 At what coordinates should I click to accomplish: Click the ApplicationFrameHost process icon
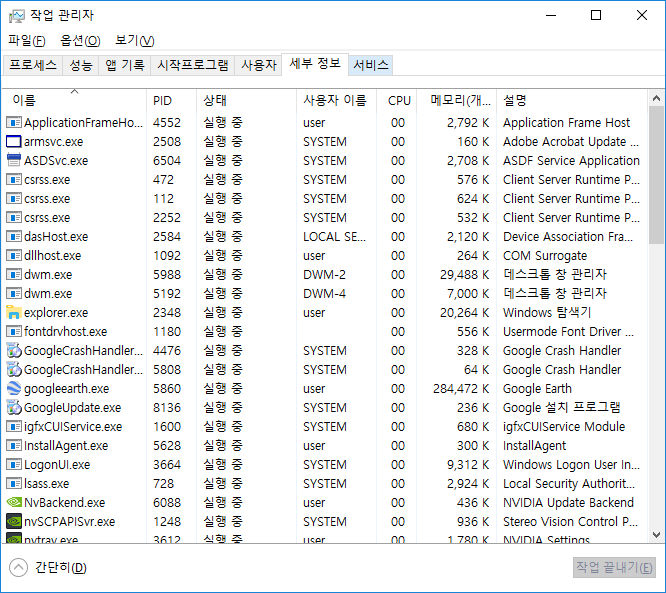coord(14,122)
